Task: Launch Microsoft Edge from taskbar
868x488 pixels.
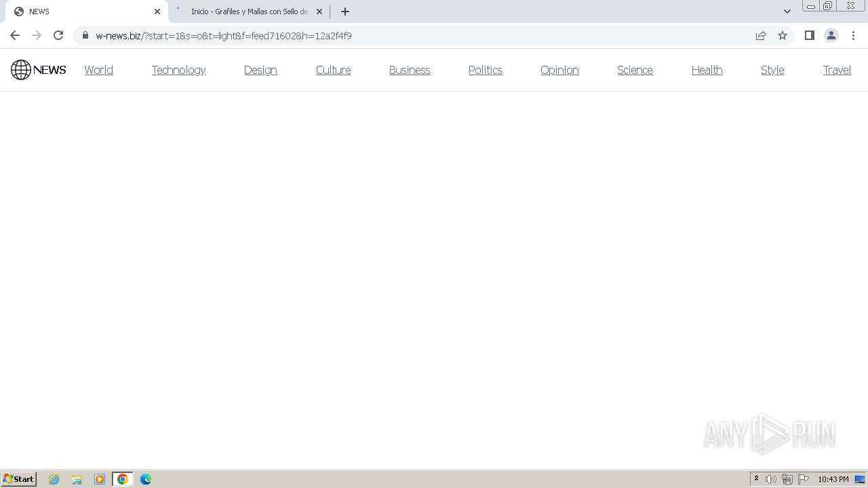Action: click(x=146, y=479)
